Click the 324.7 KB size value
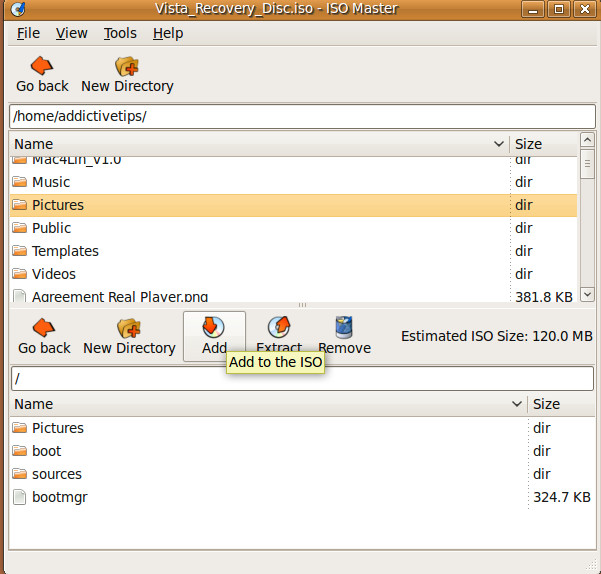Viewport: 601px width, 574px height. (562, 497)
